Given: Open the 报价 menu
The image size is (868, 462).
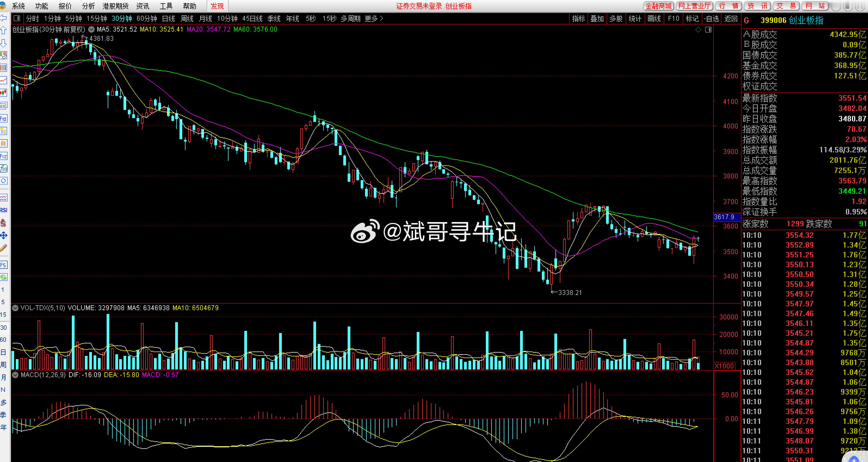Looking at the screenshot, I should pos(65,6).
